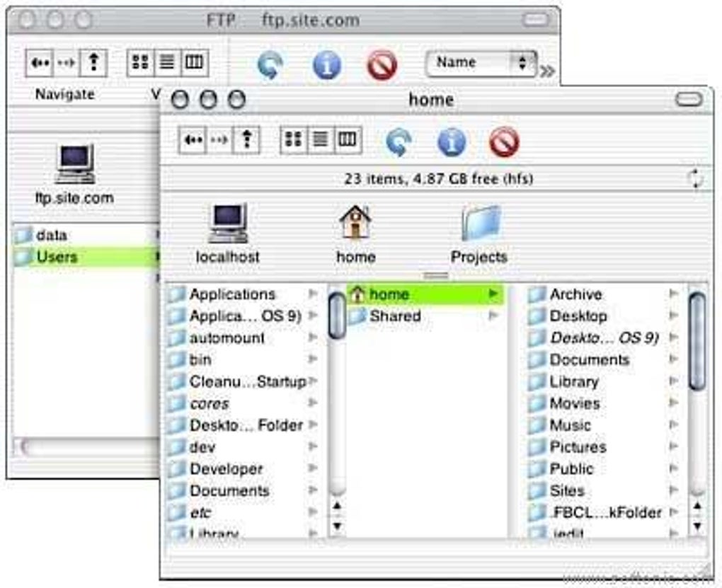This screenshot has width=722, height=588.
Task: Open info in the FTP window
Action: point(326,65)
